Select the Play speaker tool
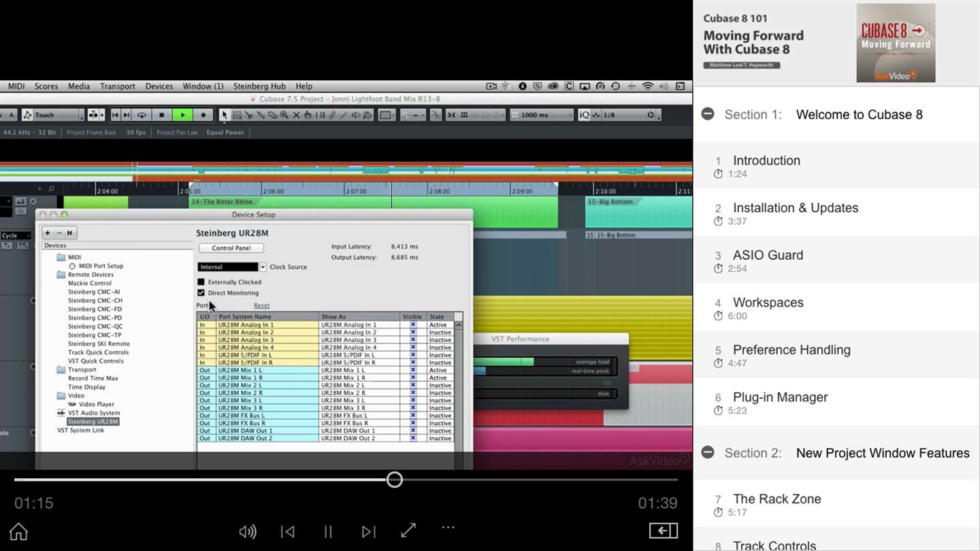The width and height of the screenshot is (980, 551). 356,115
